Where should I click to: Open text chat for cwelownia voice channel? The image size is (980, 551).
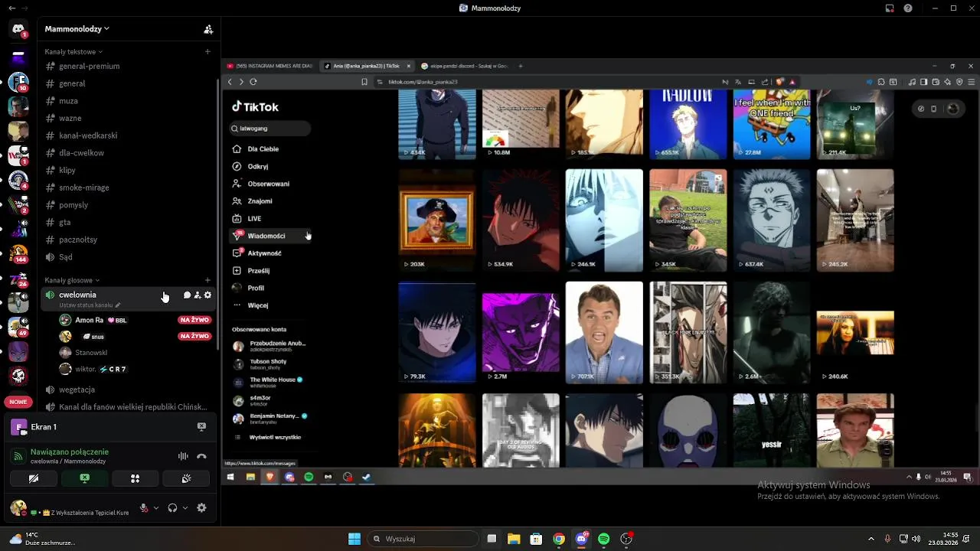(x=187, y=295)
